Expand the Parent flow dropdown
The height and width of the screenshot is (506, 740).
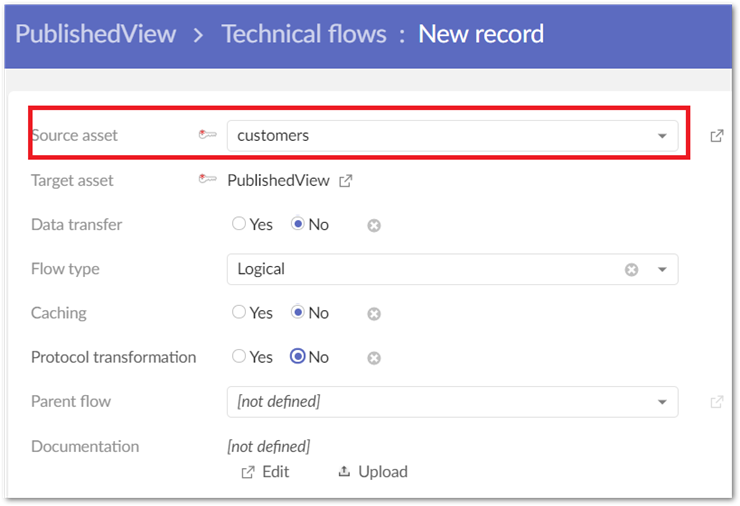tap(661, 402)
